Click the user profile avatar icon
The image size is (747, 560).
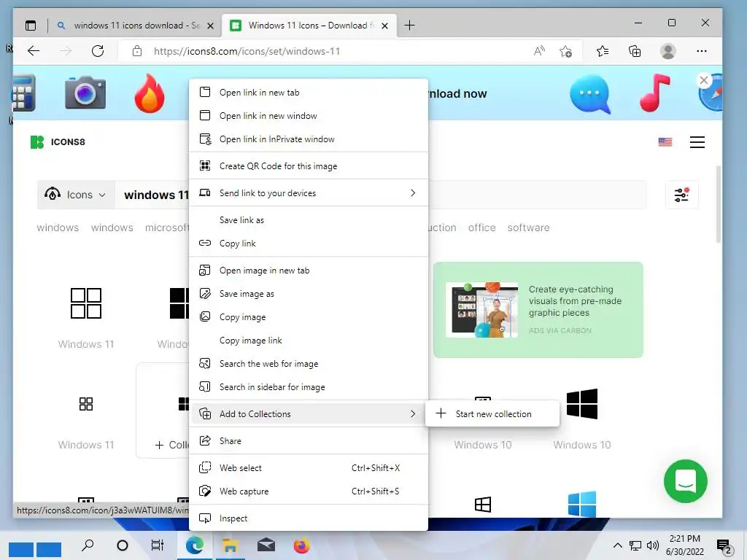(668, 51)
